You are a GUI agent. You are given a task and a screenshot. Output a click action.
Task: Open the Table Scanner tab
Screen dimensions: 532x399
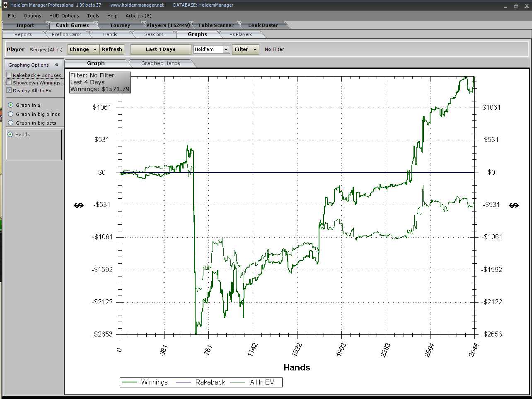pyautogui.click(x=215, y=25)
